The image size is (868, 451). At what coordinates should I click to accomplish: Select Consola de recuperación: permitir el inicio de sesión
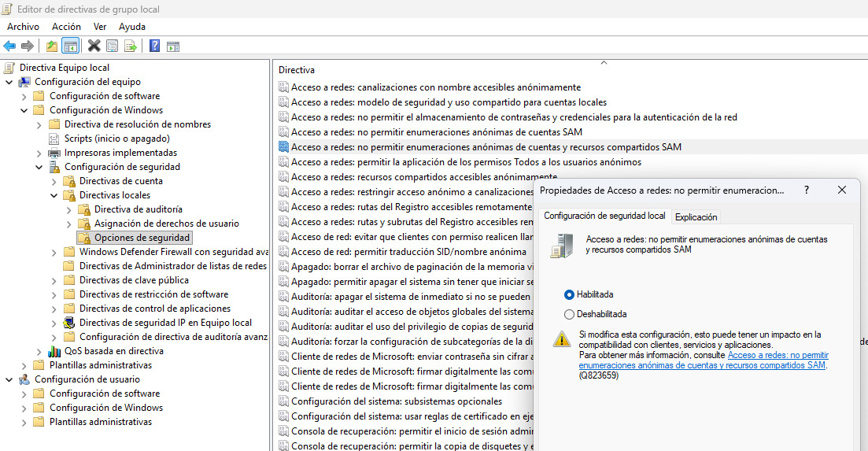(412, 431)
